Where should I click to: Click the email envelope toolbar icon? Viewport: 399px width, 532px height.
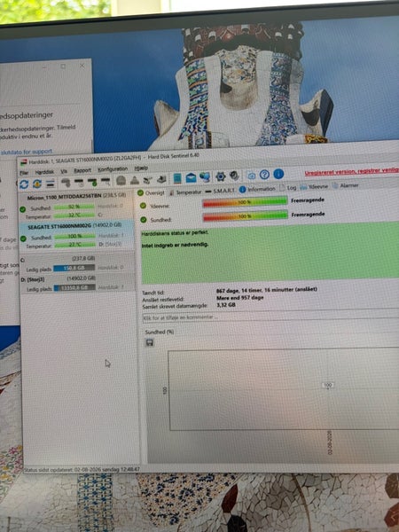click(191, 178)
